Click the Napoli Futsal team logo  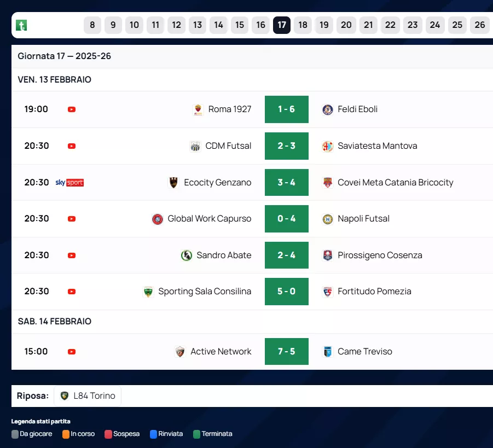328,219
